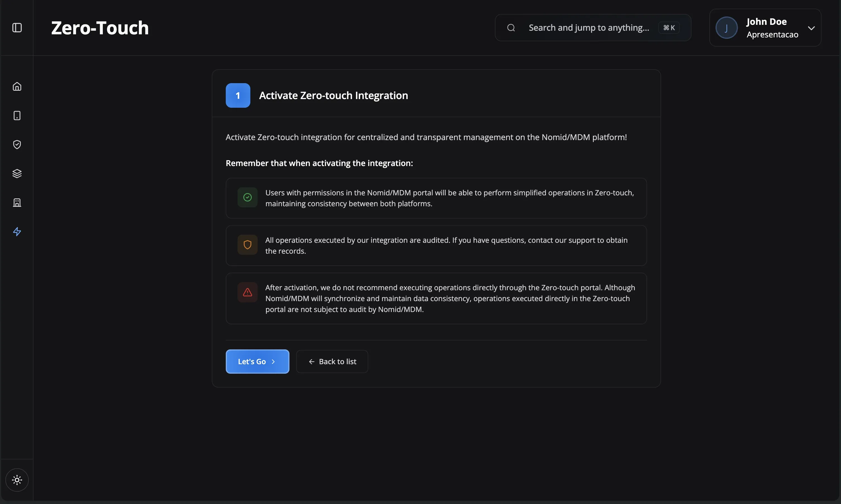Viewport: 841px width, 504px height.
Task: Click the green check circle icon
Action: [x=248, y=197]
